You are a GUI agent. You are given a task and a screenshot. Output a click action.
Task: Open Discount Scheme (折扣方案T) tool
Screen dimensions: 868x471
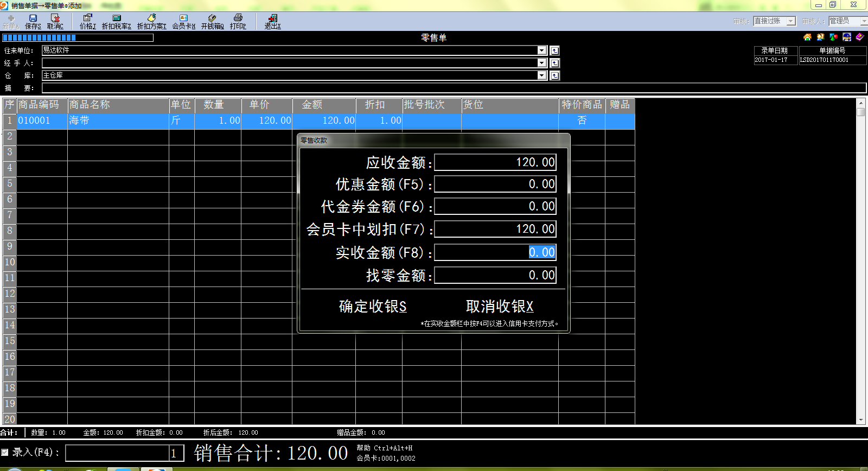(151, 21)
